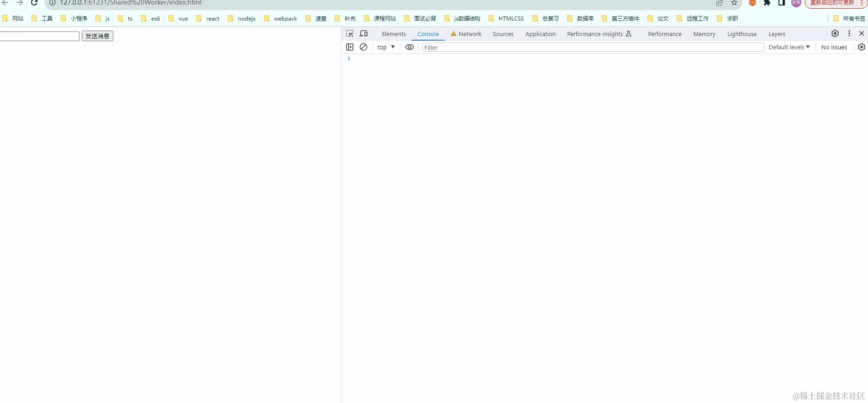Click the address bar URL
This screenshot has height=403, width=868.
[x=131, y=3]
